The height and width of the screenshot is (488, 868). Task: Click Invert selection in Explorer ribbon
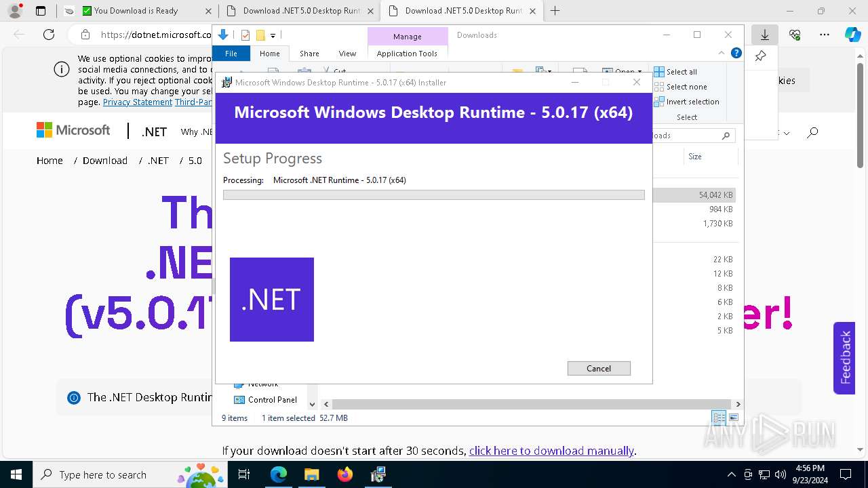click(x=686, y=102)
